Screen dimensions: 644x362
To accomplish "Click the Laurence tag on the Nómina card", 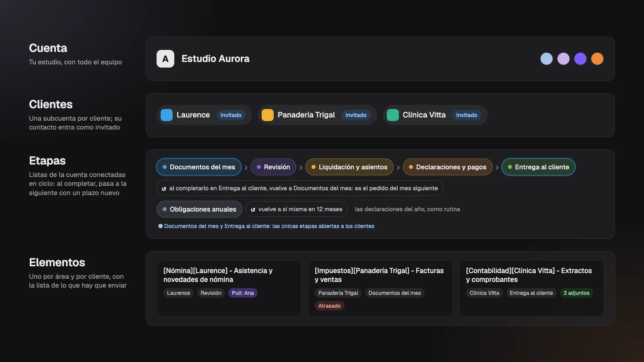I will click(x=178, y=293).
